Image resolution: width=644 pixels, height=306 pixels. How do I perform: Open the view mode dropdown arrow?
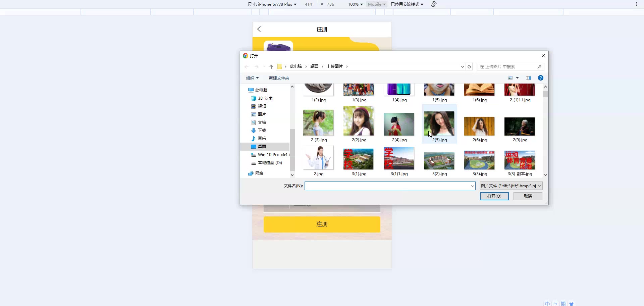pyautogui.click(x=517, y=78)
